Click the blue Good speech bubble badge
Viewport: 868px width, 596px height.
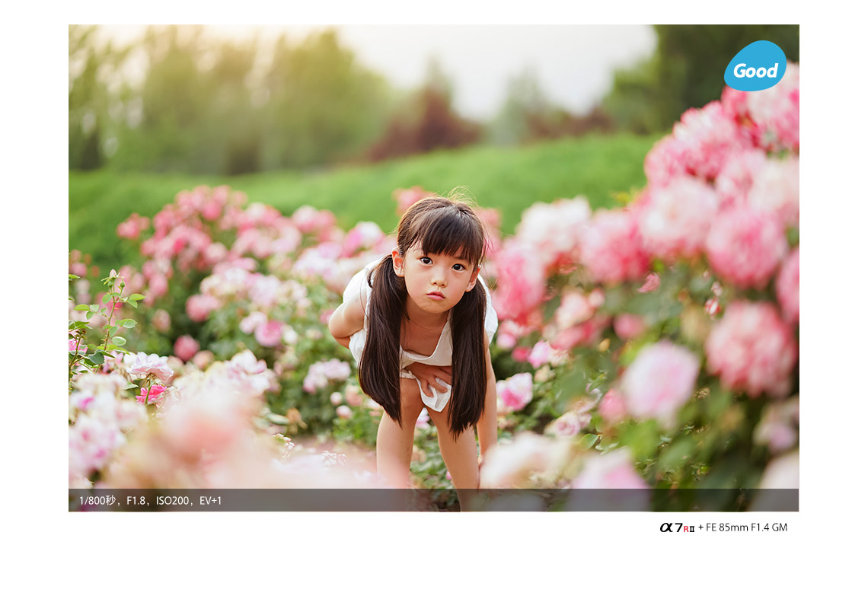(x=755, y=67)
